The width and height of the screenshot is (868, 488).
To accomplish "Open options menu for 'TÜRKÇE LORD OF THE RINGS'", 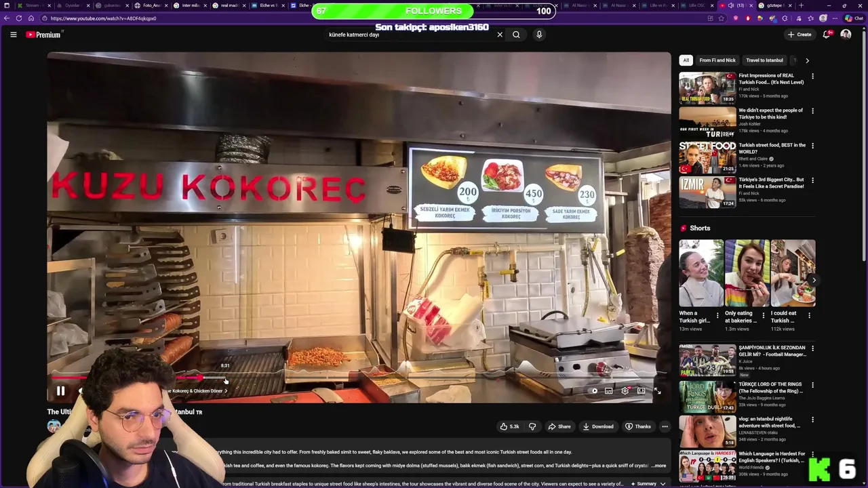I will tap(812, 386).
